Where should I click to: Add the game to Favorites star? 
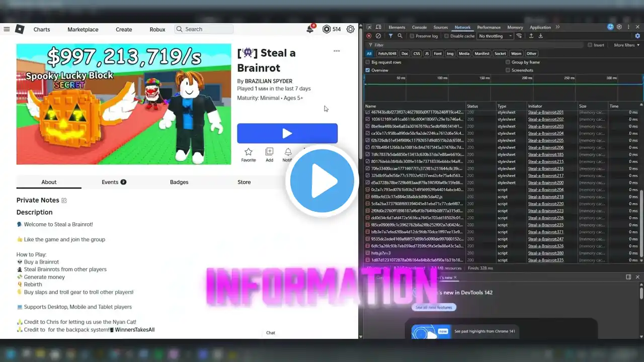248,152
